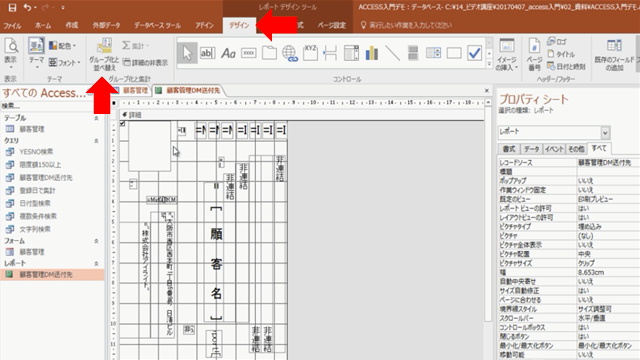Screen dimensions: 640x360
Task: Open the 登録日で集計 query
Action: [x=38, y=190]
